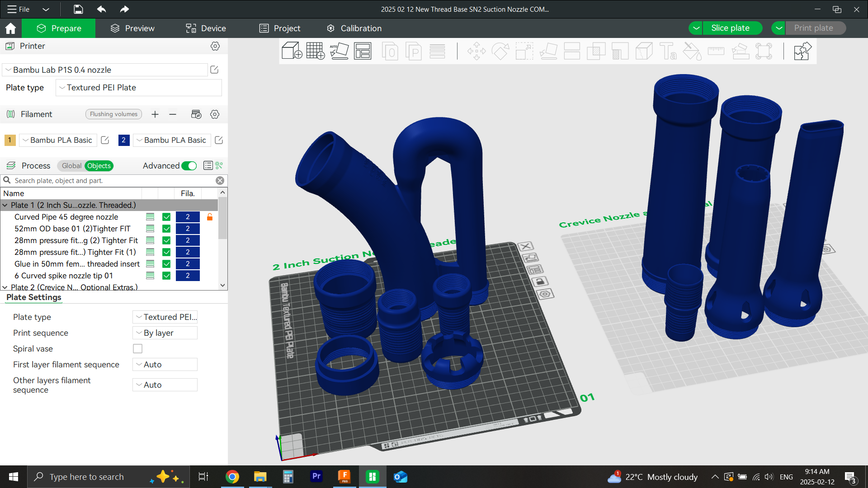Switch to the Calibration tab
Image resolution: width=868 pixels, height=488 pixels.
pyautogui.click(x=354, y=28)
